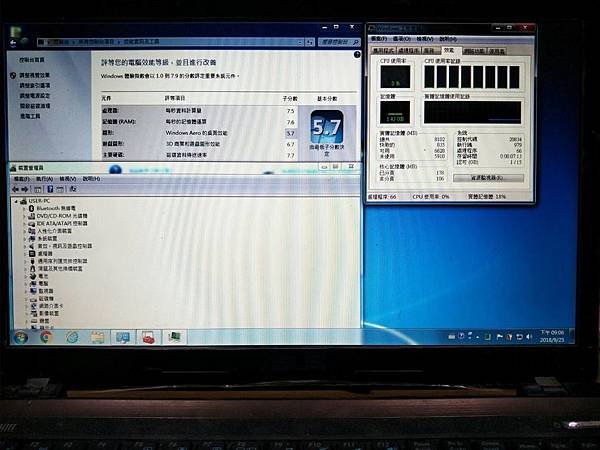Switch to Control Panel taskbar button
Screen dimensions: 600x450
coord(123,337)
